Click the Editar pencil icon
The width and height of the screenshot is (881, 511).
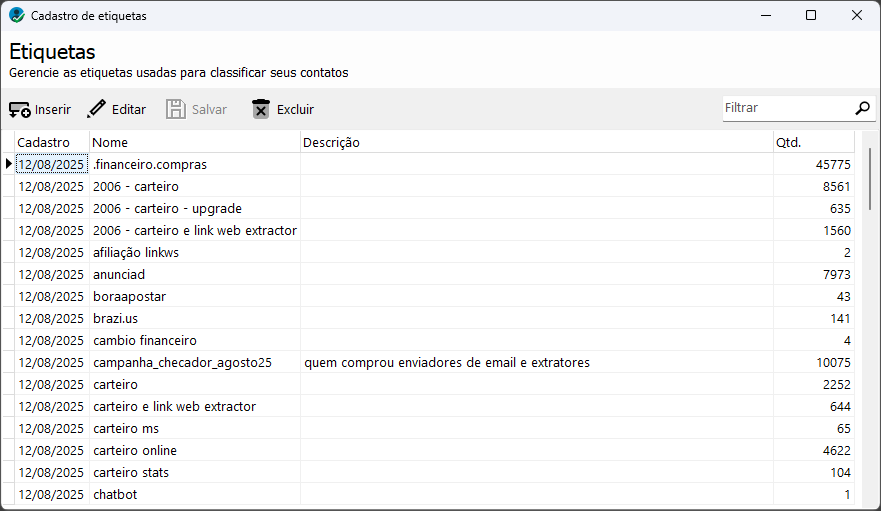[x=96, y=109]
